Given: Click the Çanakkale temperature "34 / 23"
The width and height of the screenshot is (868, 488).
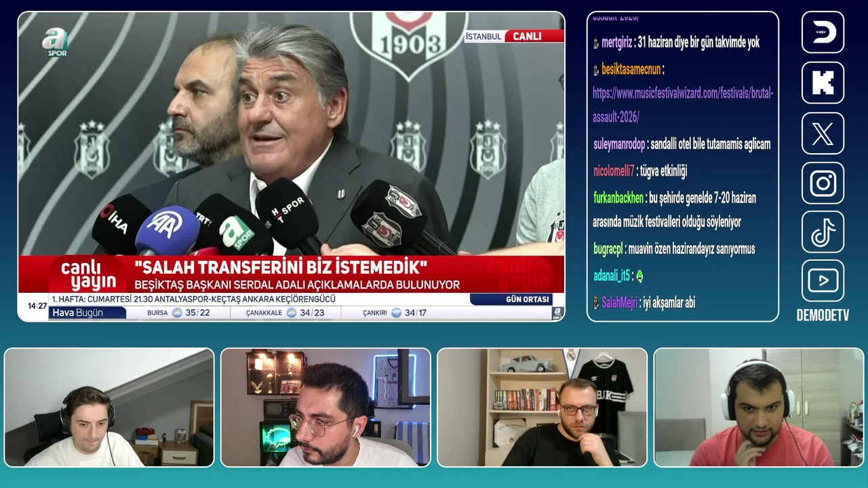Looking at the screenshot, I should [312, 312].
